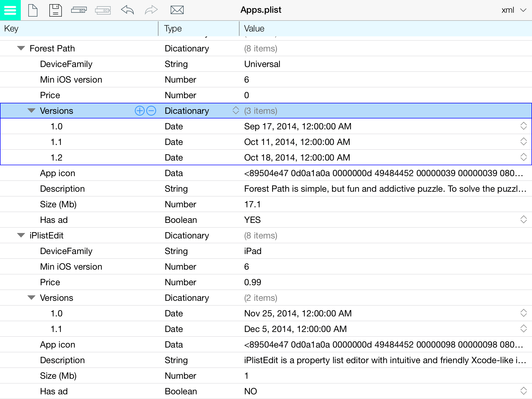Toggle Forest Path Has ad value stepper
The width and height of the screenshot is (532, 399).
tap(523, 220)
